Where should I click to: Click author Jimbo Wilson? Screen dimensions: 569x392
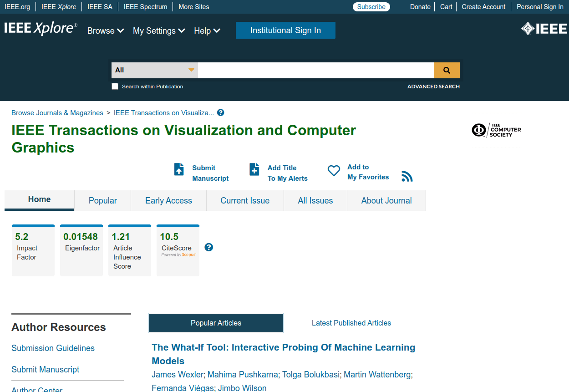(x=242, y=388)
